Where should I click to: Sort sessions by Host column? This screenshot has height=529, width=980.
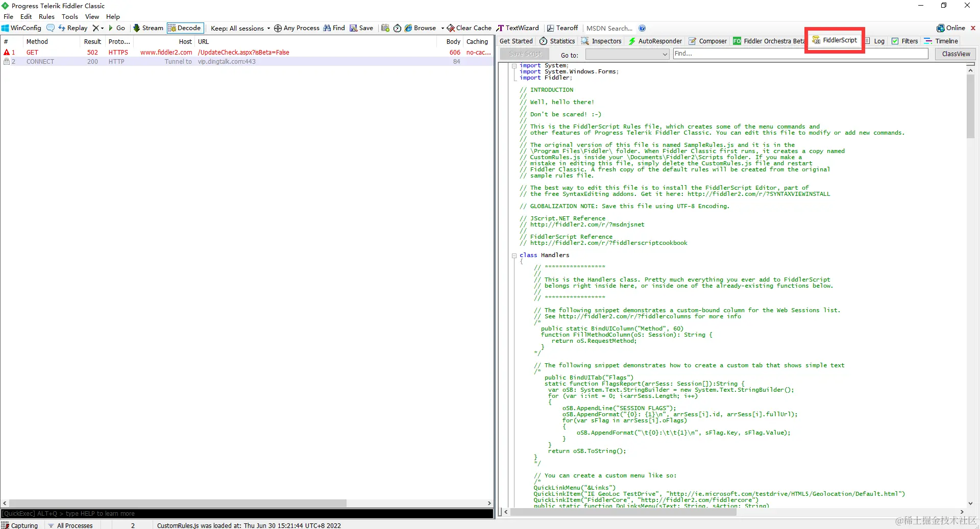[x=164, y=42]
